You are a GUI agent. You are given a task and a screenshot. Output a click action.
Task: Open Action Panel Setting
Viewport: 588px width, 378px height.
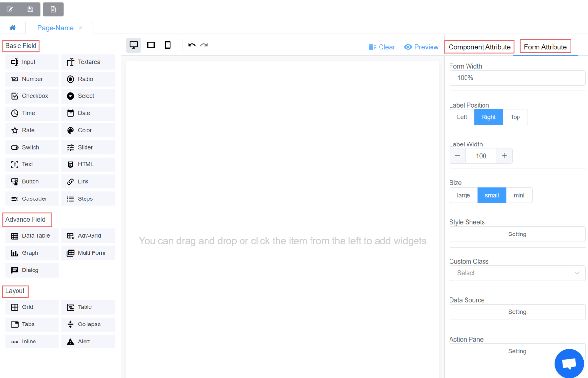click(517, 351)
